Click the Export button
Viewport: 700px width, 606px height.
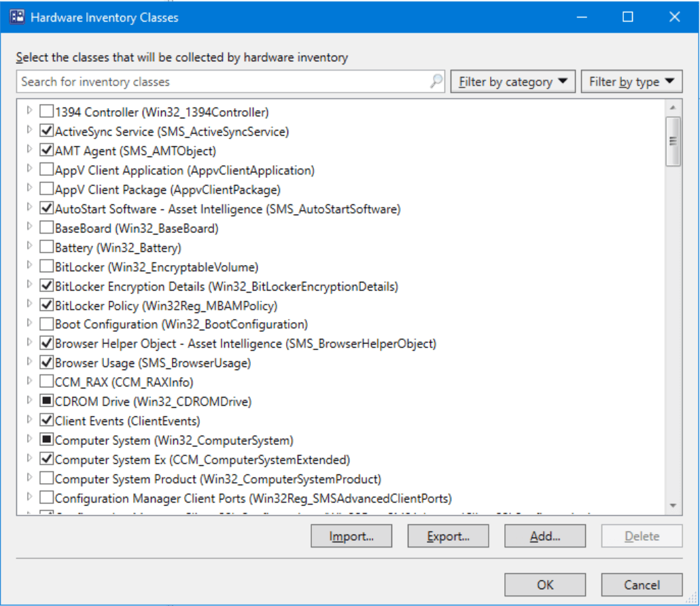(x=448, y=536)
